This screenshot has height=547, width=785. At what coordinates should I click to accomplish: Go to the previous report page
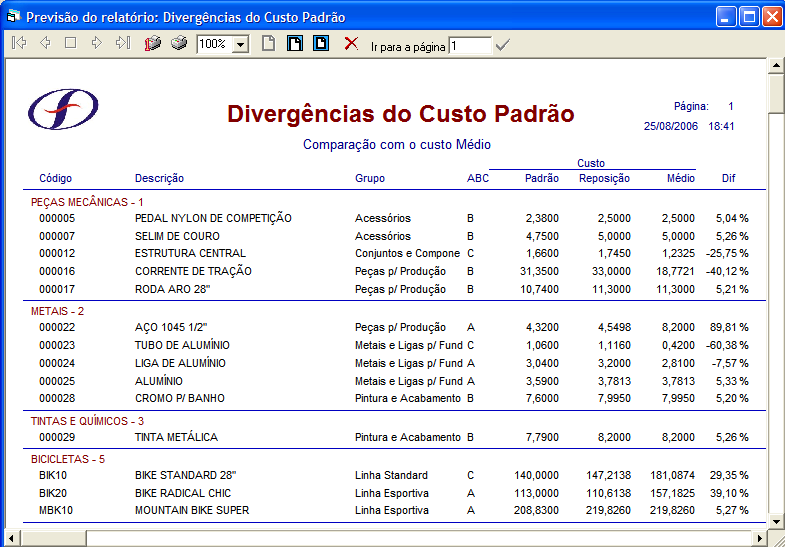coord(45,43)
